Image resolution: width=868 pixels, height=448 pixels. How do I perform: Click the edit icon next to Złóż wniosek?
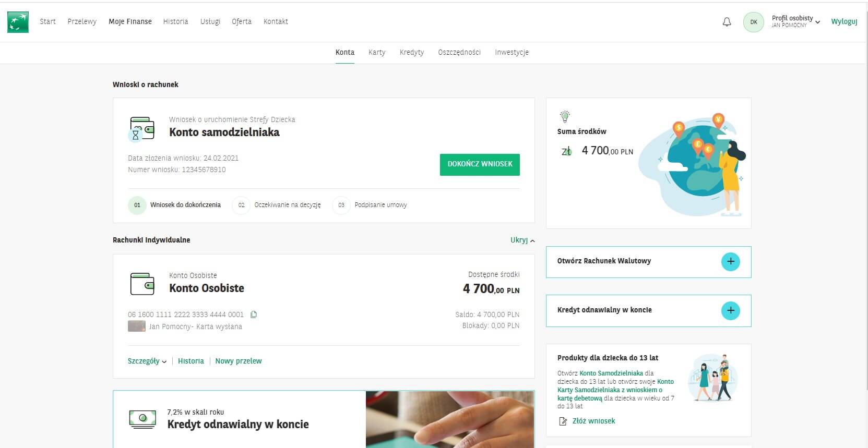[563, 421]
